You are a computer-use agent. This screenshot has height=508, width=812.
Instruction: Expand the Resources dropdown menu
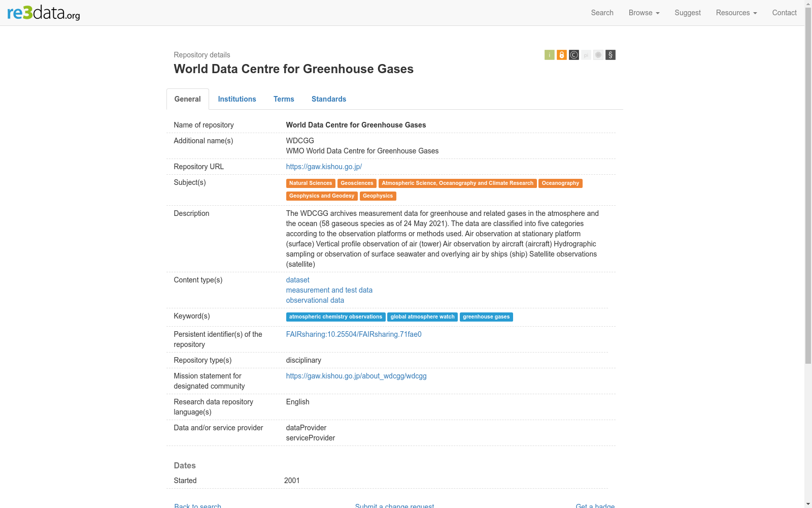point(736,13)
